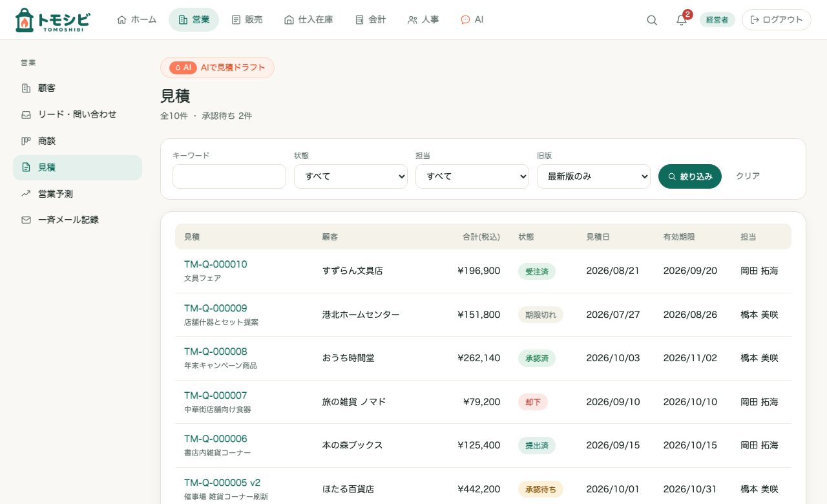Click the AIで見積ドラフト button
Image resolution: width=827 pixels, height=504 pixels.
click(x=217, y=68)
